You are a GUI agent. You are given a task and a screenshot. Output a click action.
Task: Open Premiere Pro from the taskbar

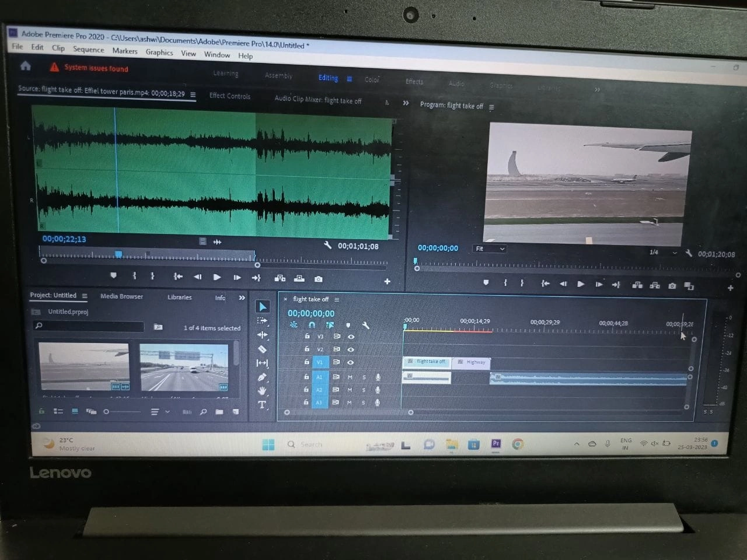[496, 444]
